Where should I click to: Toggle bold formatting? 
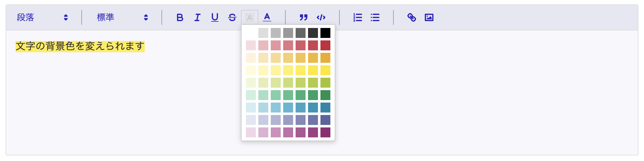pyautogui.click(x=180, y=17)
